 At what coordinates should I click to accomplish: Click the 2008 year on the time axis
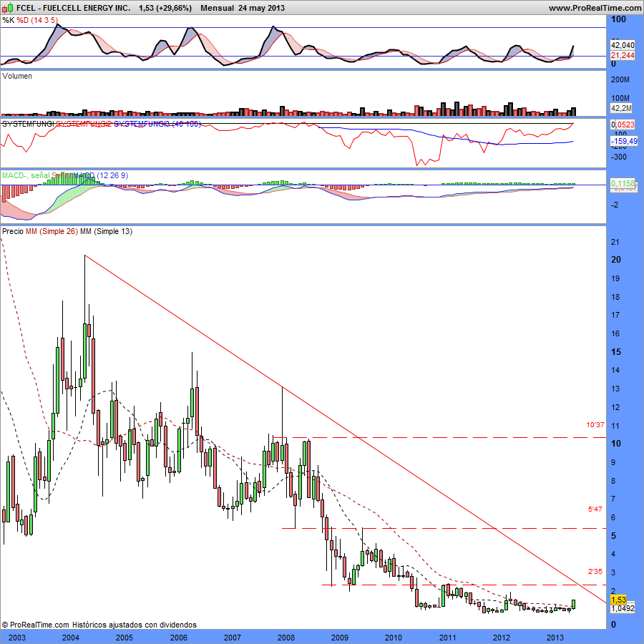[x=286, y=638]
